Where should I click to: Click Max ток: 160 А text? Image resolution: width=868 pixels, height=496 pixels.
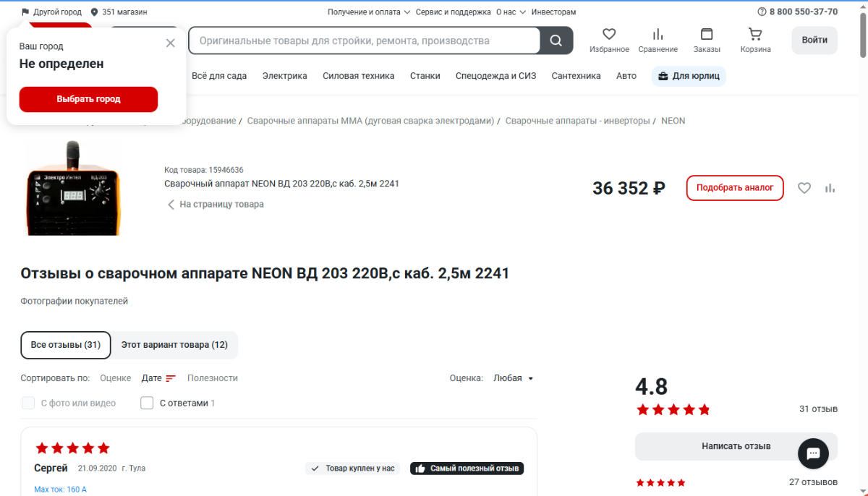click(60, 489)
